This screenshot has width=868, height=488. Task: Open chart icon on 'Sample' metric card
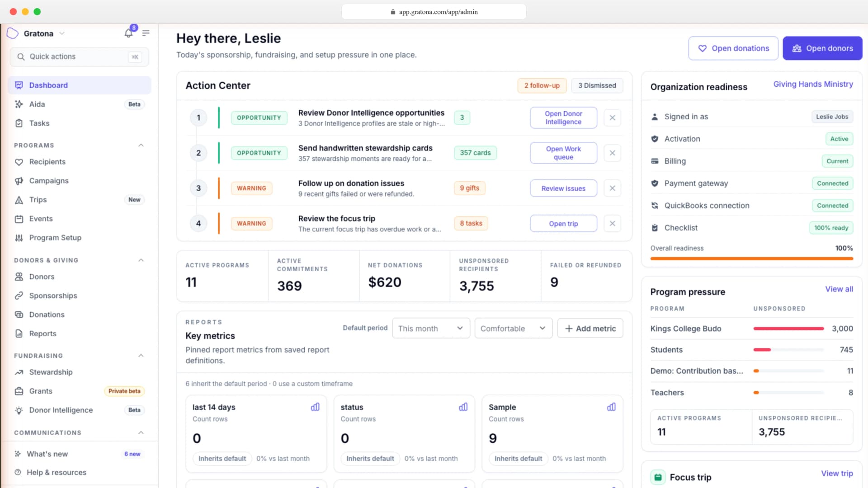pos(611,407)
